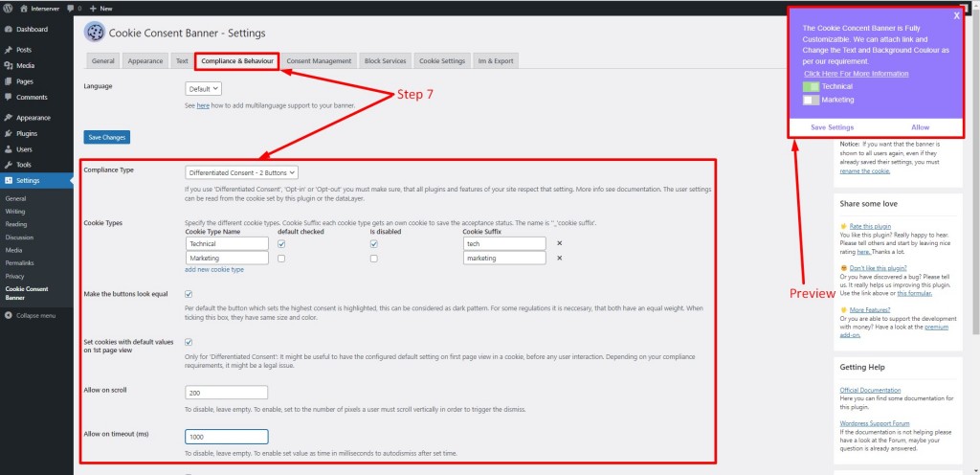Open Privacy settings submenu
The height and width of the screenshot is (475, 980).
(14, 276)
